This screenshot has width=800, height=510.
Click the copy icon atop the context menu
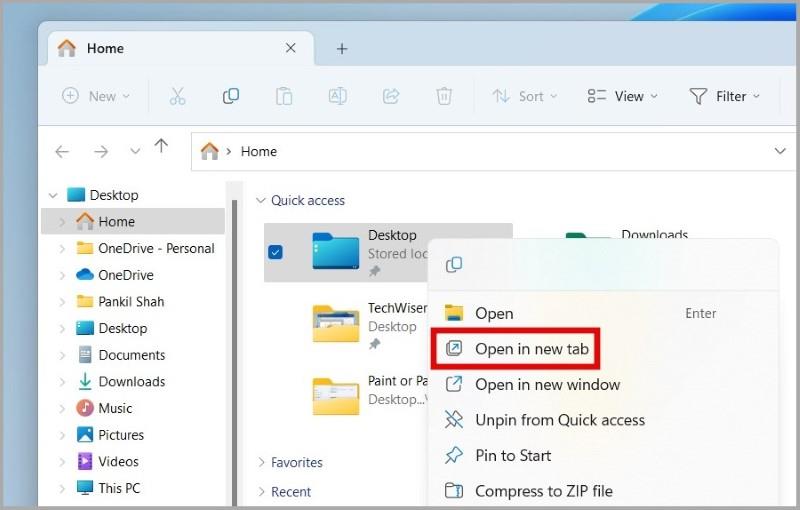pos(454,265)
